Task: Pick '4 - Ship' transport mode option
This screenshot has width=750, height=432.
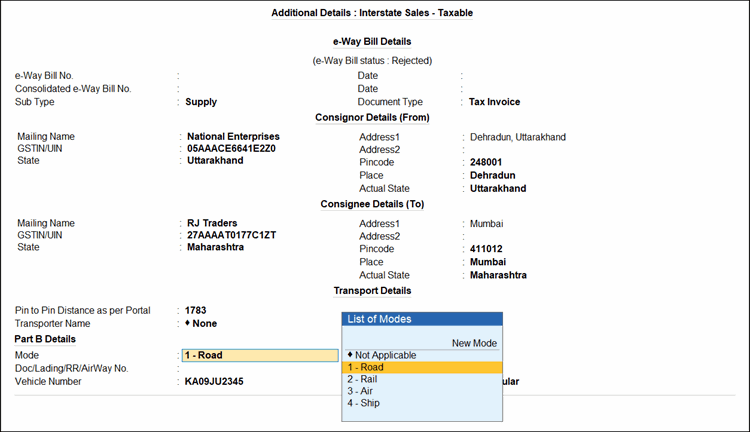Action: pos(362,403)
